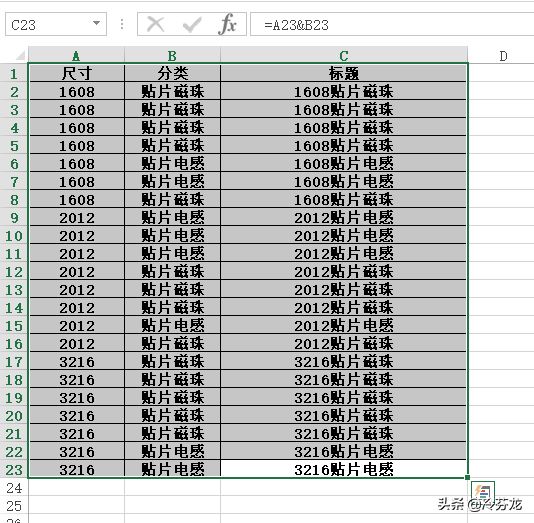Select row 1 header
Viewport: 534px width, 523px height.
point(14,74)
